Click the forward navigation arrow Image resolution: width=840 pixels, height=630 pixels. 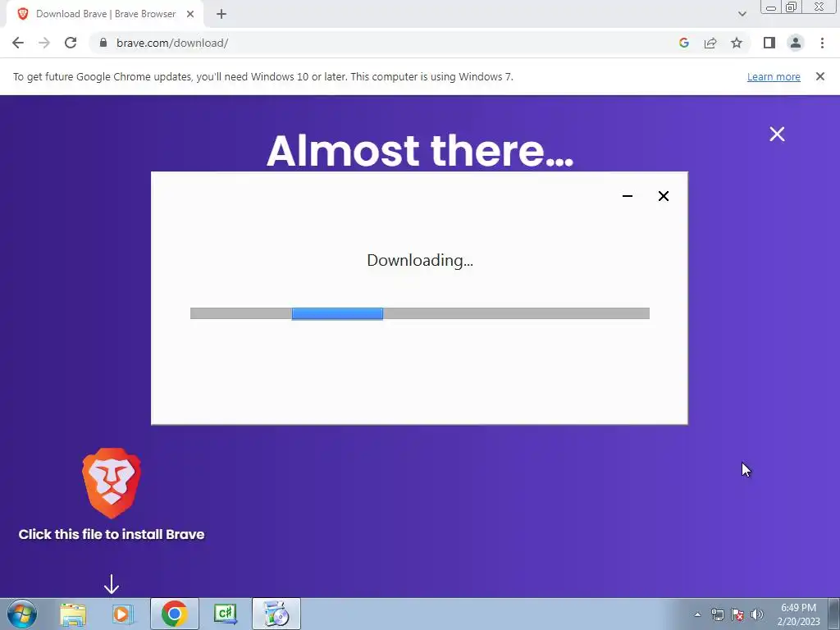pyautogui.click(x=44, y=43)
